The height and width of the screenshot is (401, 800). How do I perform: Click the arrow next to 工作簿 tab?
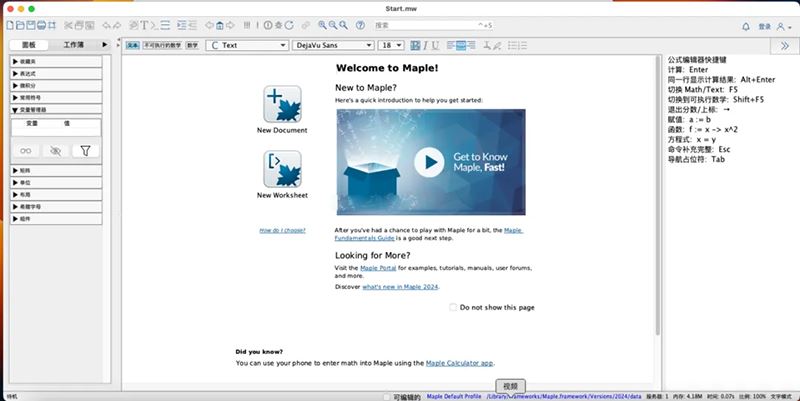pyautogui.click(x=105, y=45)
